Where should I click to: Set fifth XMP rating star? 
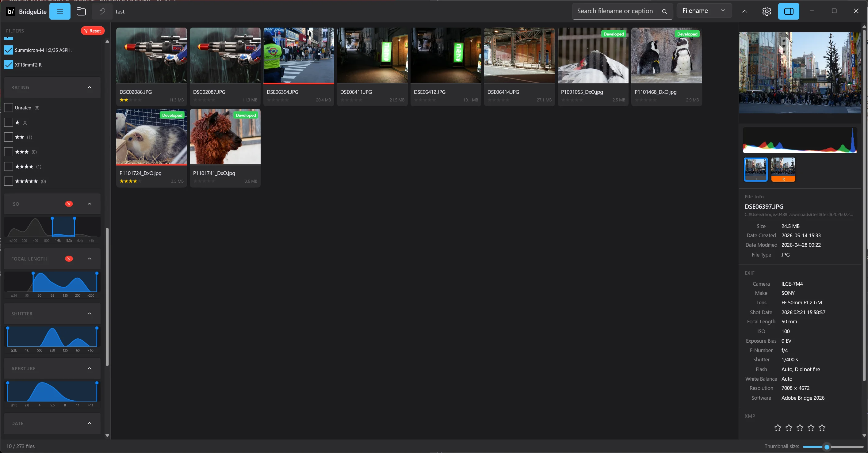pos(822,428)
